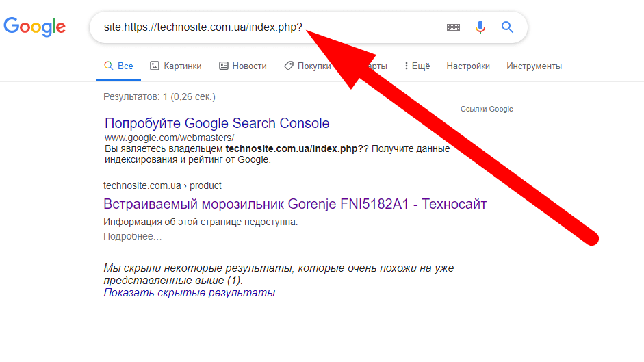The image size is (644, 362).
Task: Click the Картинки tab image icon
Action: 155,66
